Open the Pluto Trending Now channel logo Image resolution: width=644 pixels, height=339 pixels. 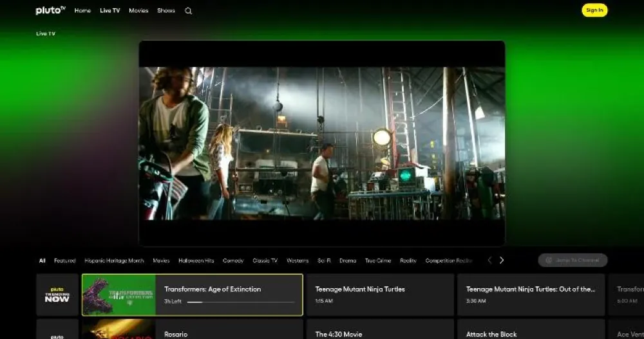pyautogui.click(x=57, y=295)
